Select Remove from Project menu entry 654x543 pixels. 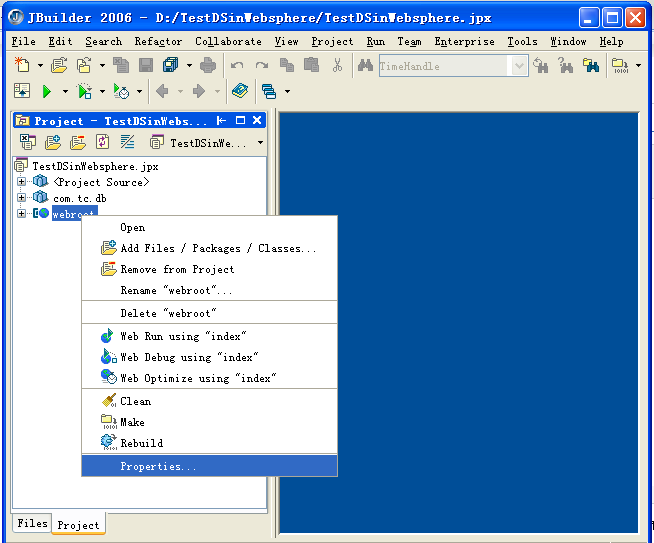[x=209, y=269]
